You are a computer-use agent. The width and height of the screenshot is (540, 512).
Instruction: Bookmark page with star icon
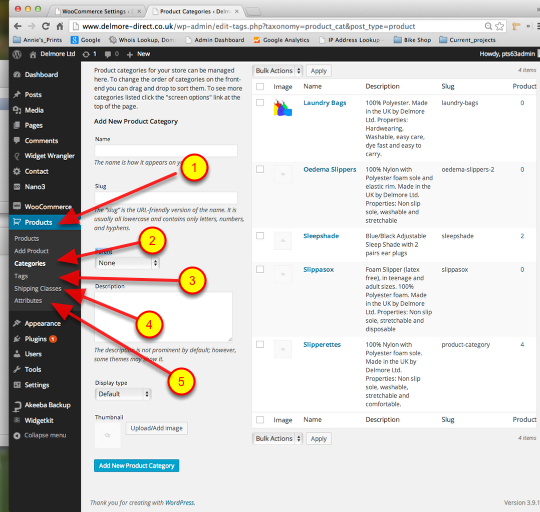click(x=499, y=26)
